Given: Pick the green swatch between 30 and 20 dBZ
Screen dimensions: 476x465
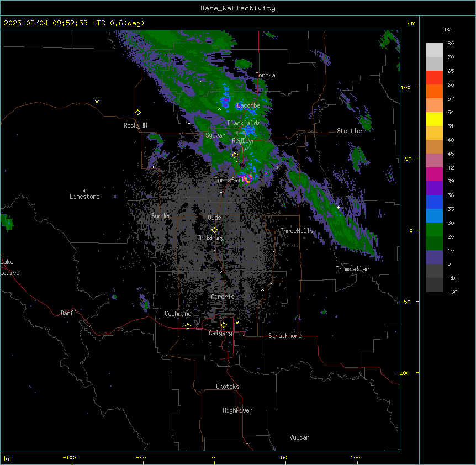Looking at the screenshot, I should [x=434, y=230].
